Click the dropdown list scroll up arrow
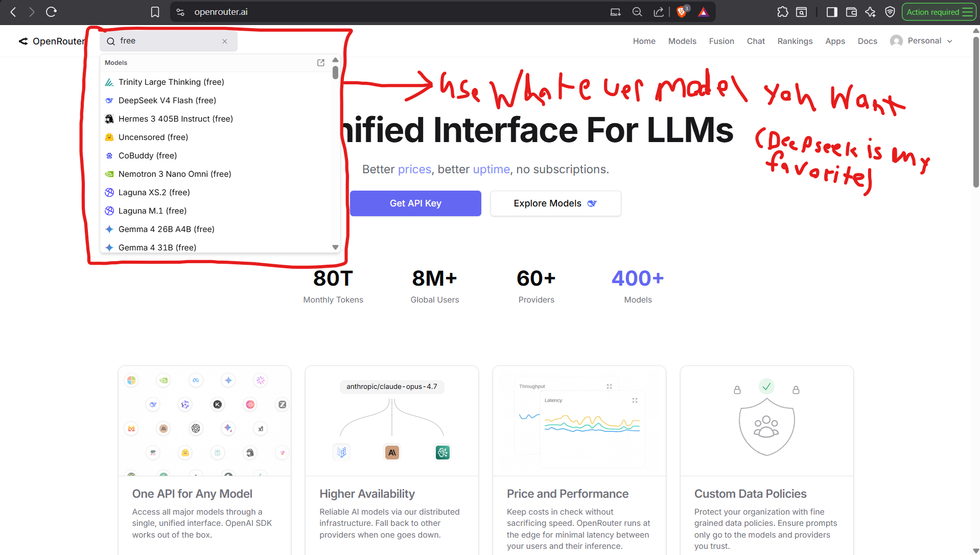 (x=335, y=60)
